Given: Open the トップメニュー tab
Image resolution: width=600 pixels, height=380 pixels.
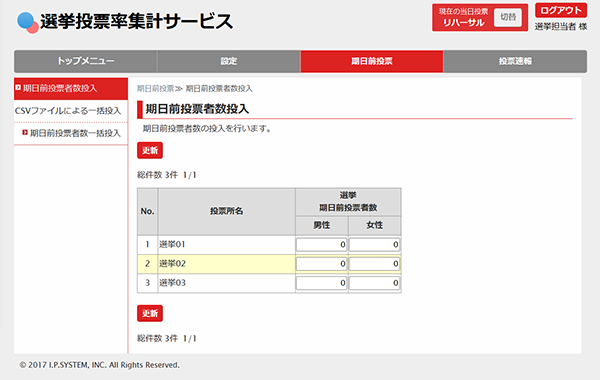Looking at the screenshot, I should tap(86, 61).
